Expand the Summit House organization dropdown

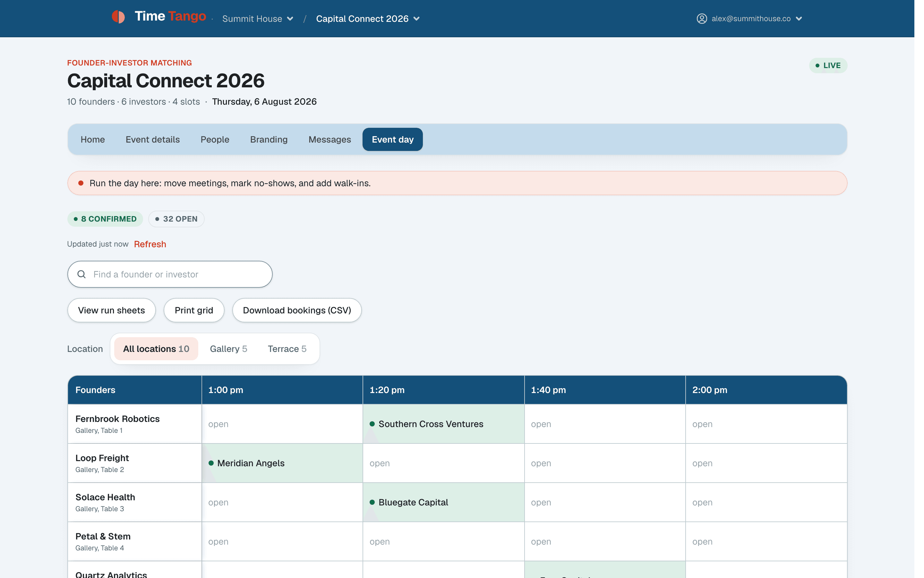point(258,18)
